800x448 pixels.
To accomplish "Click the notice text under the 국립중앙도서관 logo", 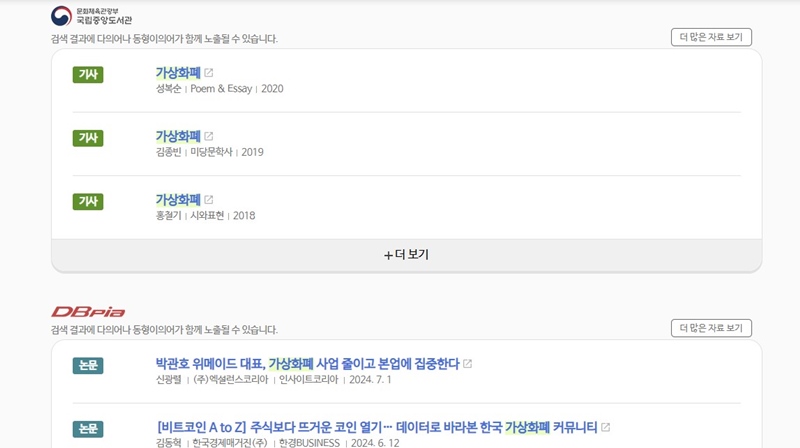I will tap(164, 39).
